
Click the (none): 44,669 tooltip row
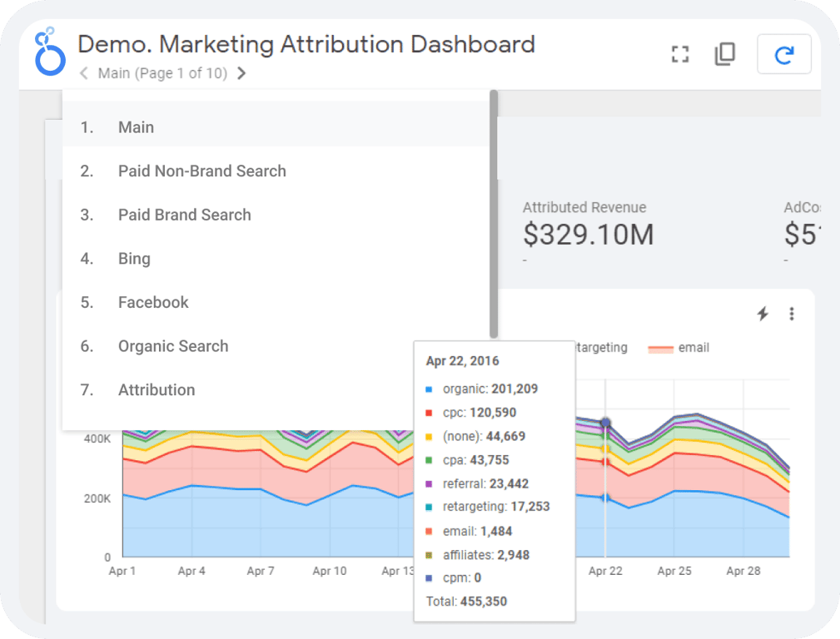click(475, 436)
